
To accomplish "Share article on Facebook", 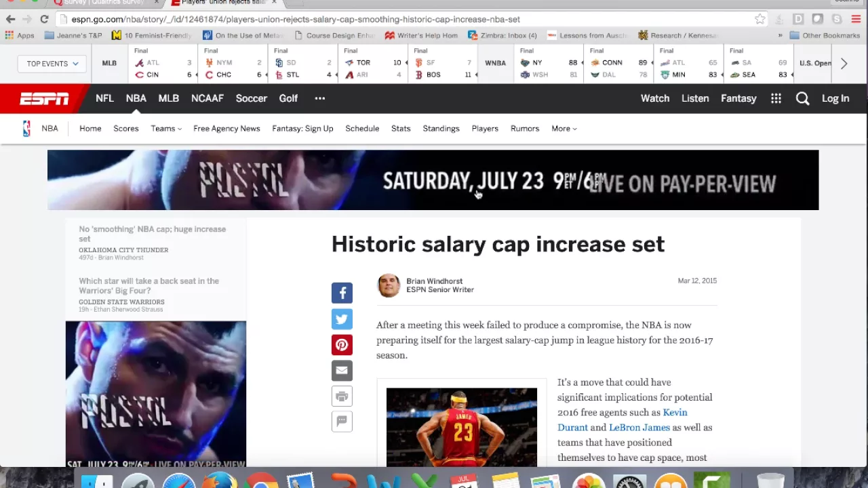I will 342,293.
